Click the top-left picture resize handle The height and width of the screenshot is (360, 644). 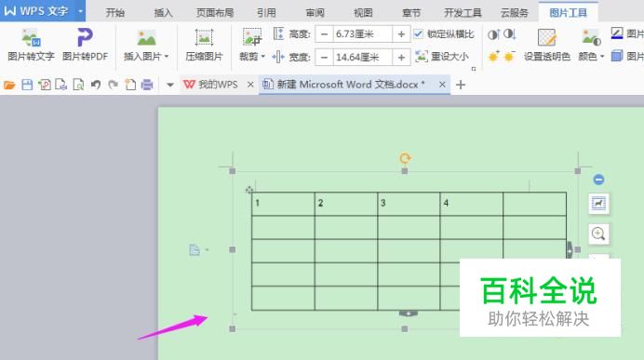233,171
